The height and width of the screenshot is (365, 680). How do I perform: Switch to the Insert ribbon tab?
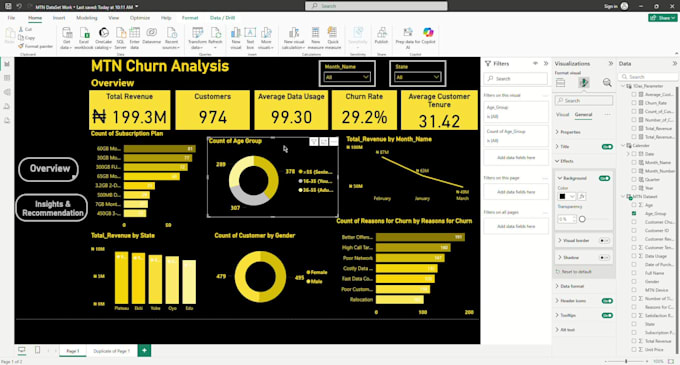pyautogui.click(x=59, y=18)
